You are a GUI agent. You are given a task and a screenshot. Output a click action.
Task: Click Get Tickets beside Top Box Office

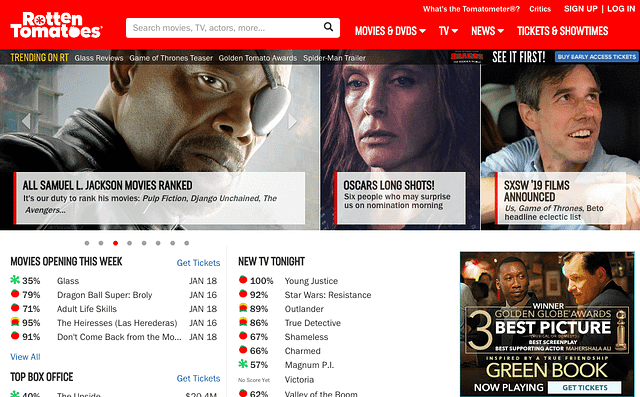click(x=198, y=378)
